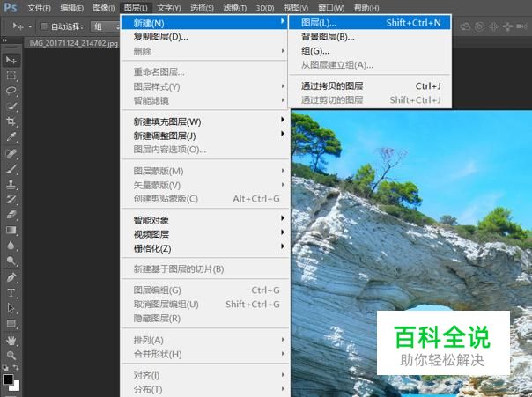532x397 pixels.
Task: Select the Spot Healing Brush tool
Action: (11, 153)
